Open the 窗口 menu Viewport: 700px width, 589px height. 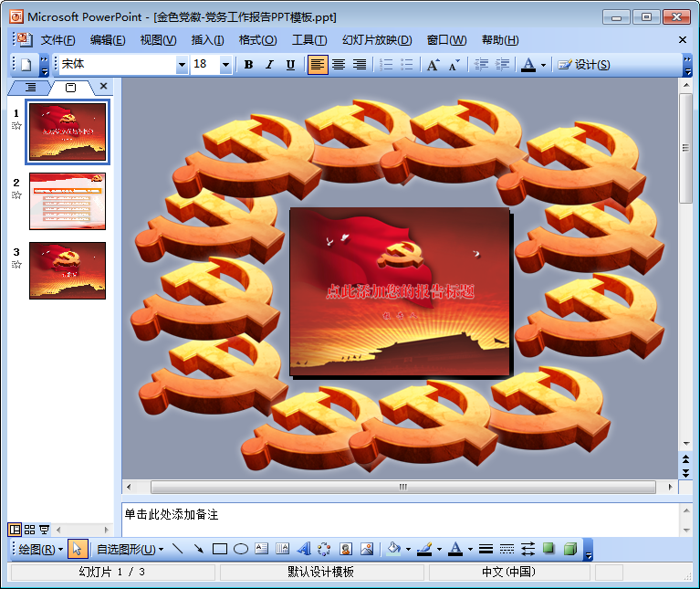pyautogui.click(x=446, y=40)
